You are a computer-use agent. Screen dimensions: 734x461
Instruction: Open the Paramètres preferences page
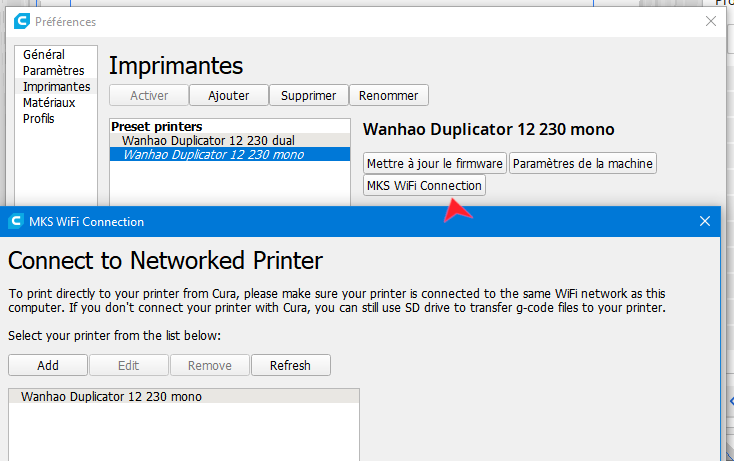pyautogui.click(x=54, y=71)
